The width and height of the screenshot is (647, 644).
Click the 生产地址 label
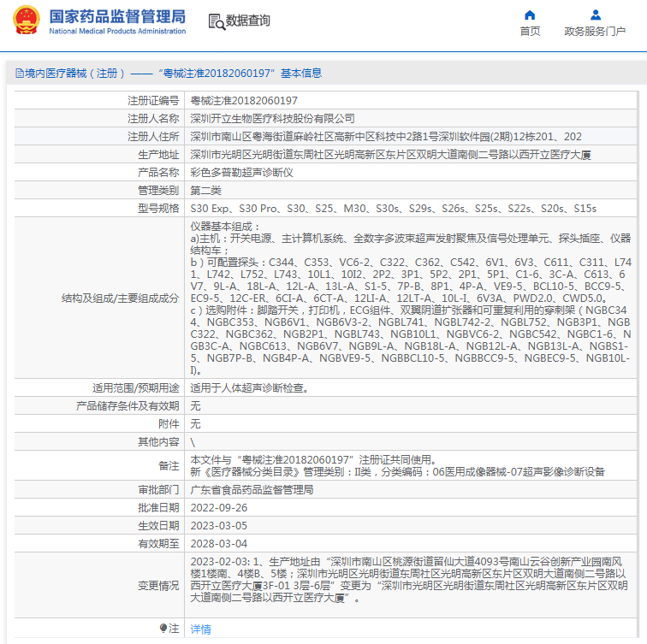coord(158,155)
